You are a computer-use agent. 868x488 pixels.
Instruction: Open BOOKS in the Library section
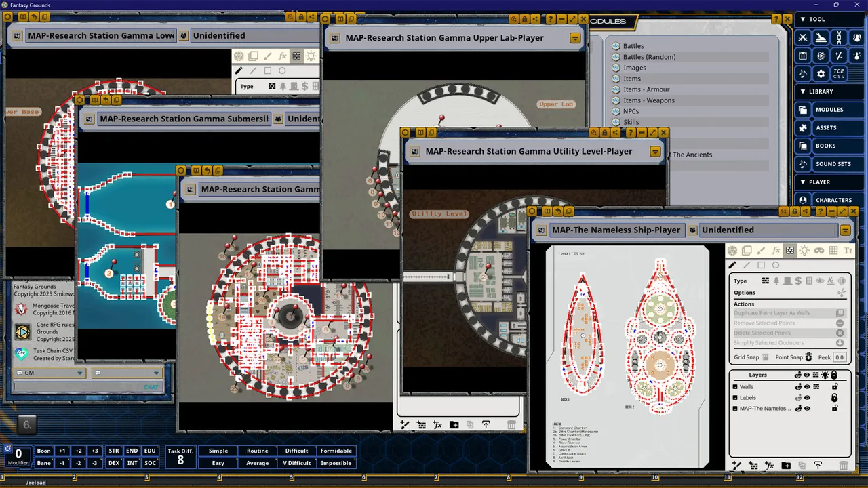tap(825, 146)
